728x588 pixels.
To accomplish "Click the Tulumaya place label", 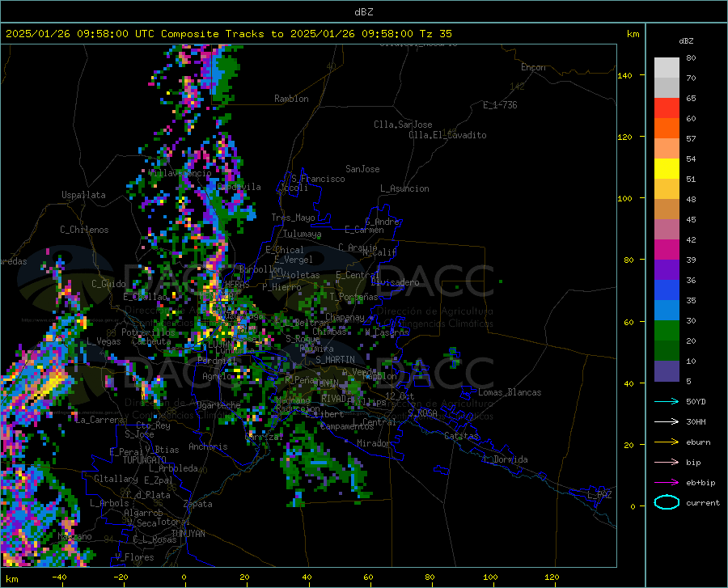I will pos(303,234).
